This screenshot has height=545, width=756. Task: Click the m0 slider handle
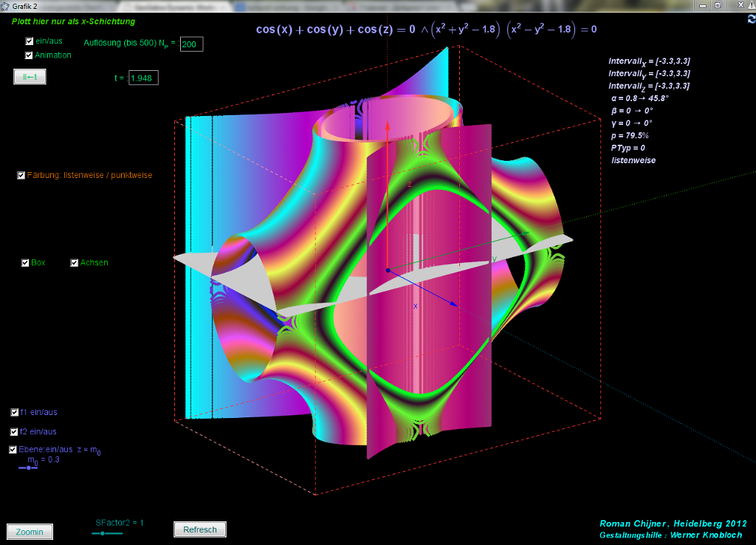[x=28, y=467]
